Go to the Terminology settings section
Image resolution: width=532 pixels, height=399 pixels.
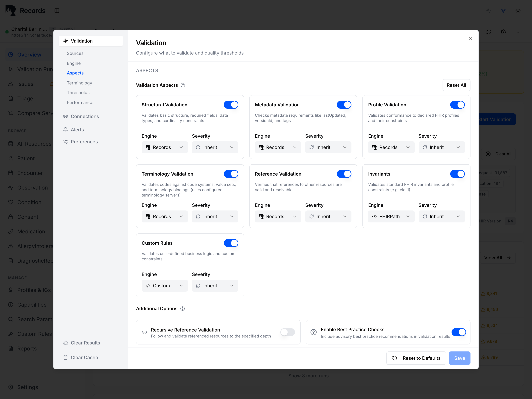click(x=79, y=83)
